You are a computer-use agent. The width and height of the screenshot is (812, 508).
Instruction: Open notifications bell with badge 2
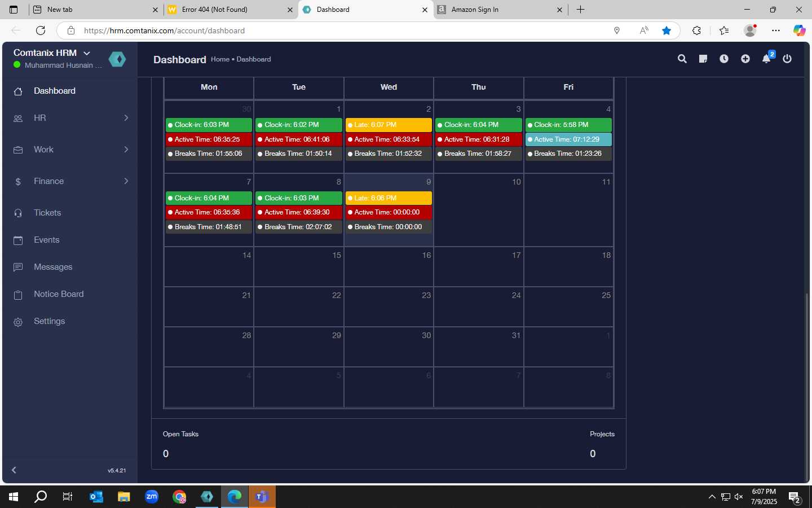pyautogui.click(x=767, y=58)
